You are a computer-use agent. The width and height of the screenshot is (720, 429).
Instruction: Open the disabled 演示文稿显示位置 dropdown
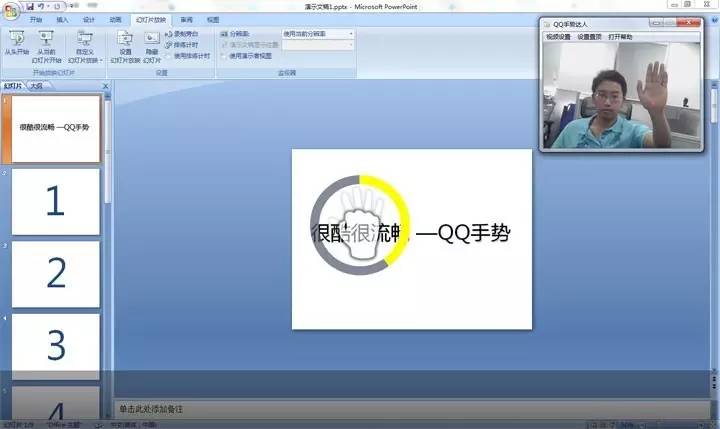[x=317, y=45]
